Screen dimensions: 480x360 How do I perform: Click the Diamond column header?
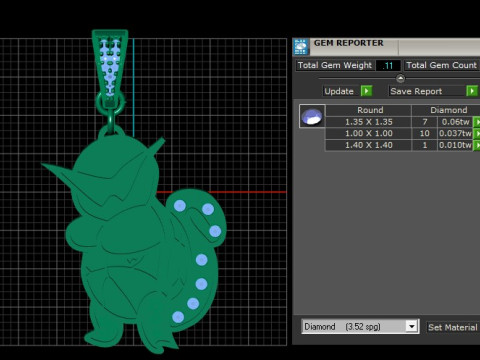[447, 110]
